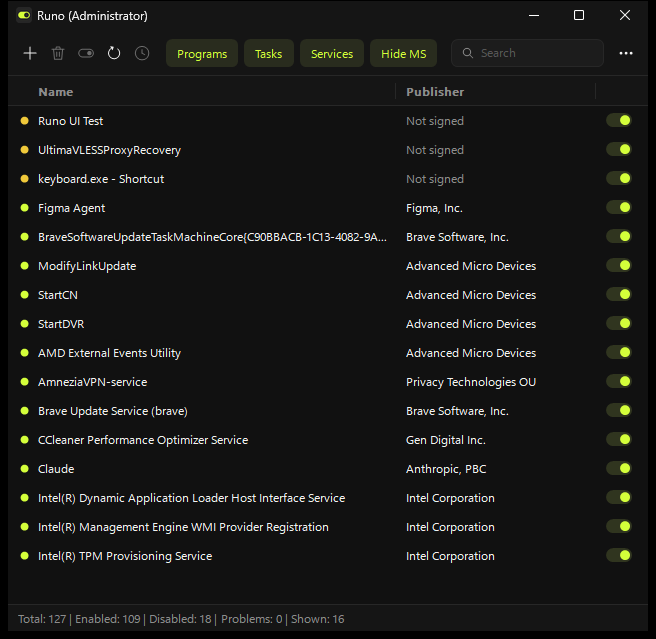
Task: Click status dot beside UltimaVLESSProxyRecovery
Action: [x=25, y=150]
